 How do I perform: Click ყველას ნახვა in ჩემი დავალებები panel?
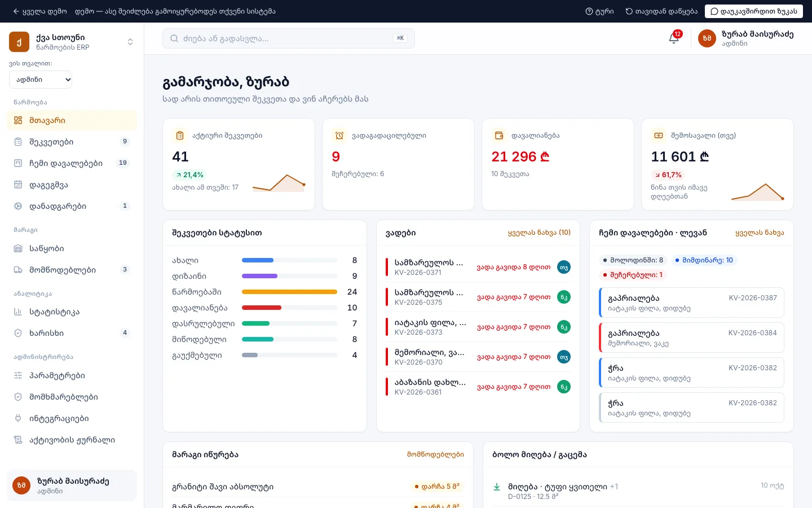[760, 233]
